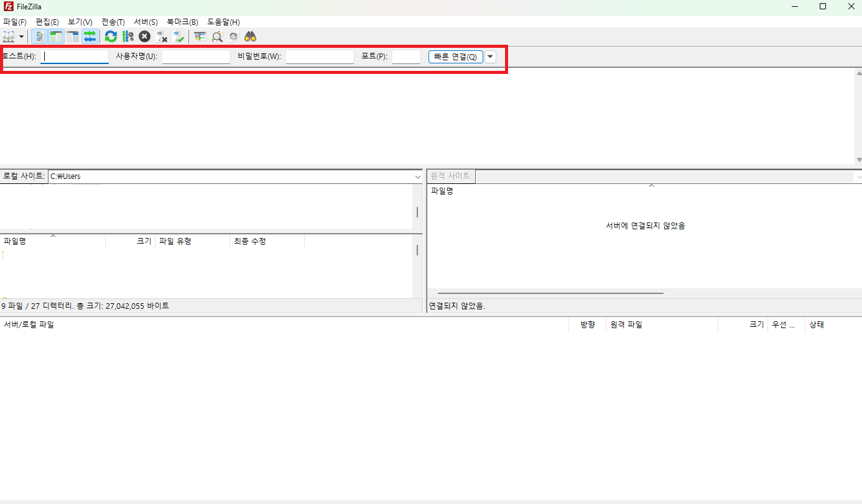Viewport: 862px width, 504px height.
Task: Open the Site Manager icon
Action: point(9,37)
